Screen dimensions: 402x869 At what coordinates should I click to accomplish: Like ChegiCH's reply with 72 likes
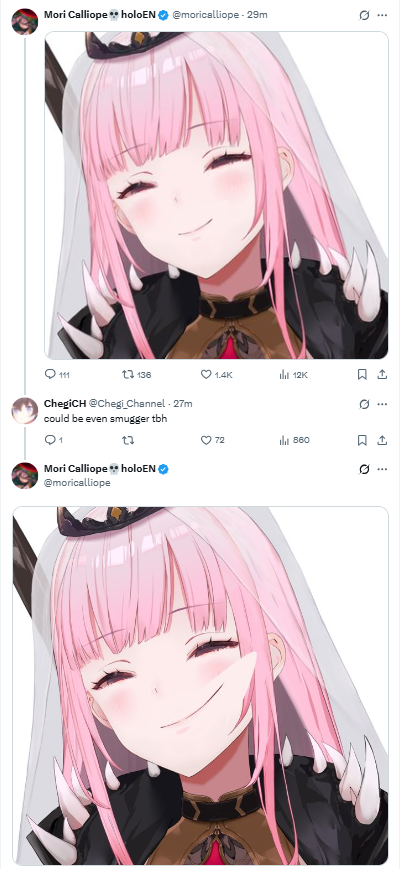[x=212, y=440]
